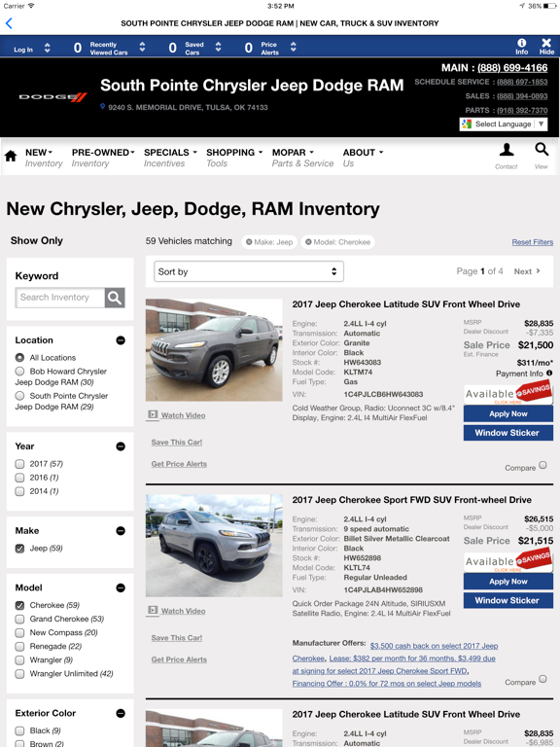Open the Granite Cherokee Latitude photo
560x747 pixels.
[x=214, y=350]
